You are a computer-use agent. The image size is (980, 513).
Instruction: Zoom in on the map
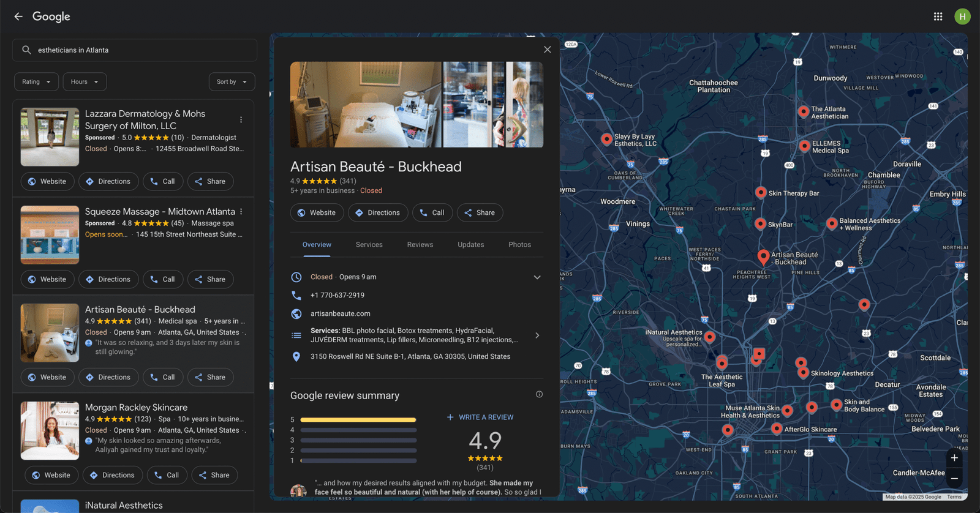(x=954, y=458)
